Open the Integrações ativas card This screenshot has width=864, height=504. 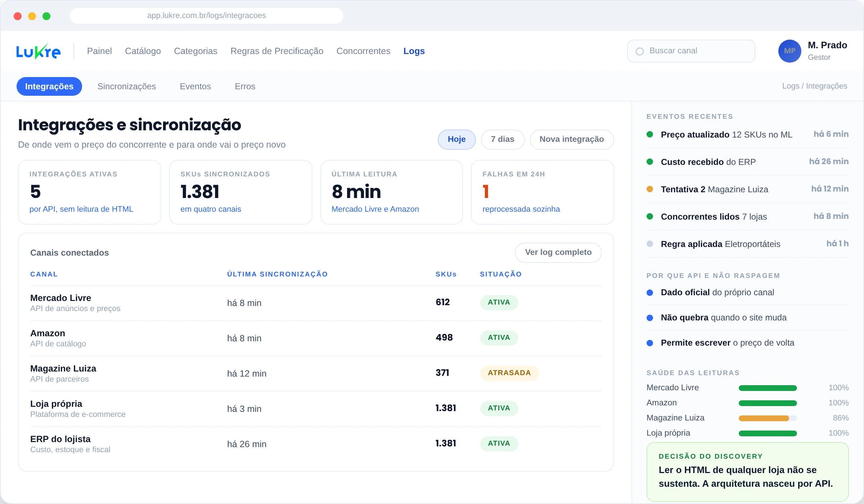[x=89, y=192]
